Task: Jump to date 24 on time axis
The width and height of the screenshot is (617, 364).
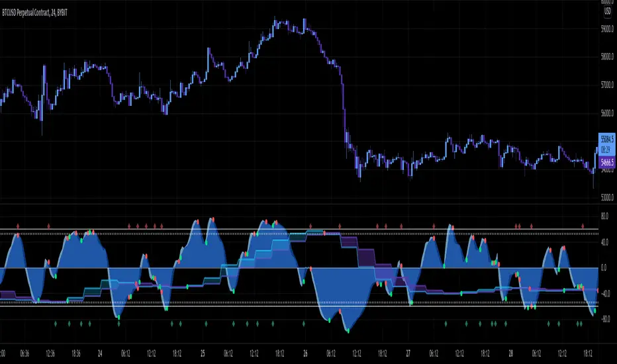Action: coord(100,353)
